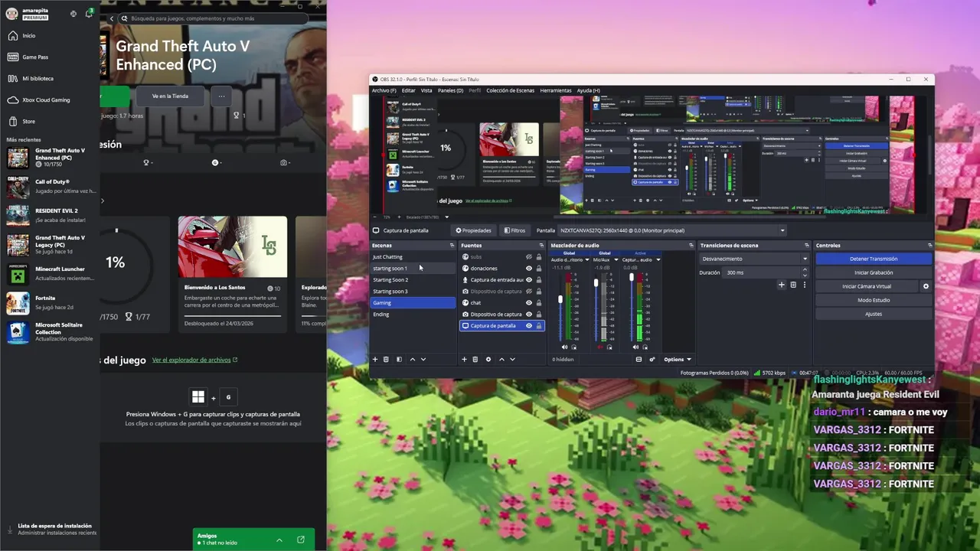Unmute the Mic/Aux red speaker icon
The width and height of the screenshot is (980, 551).
click(x=600, y=347)
